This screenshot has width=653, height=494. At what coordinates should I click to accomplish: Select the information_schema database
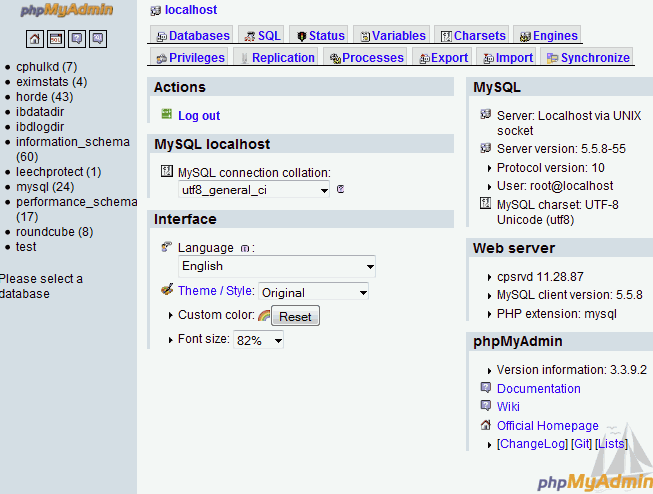coord(73,142)
